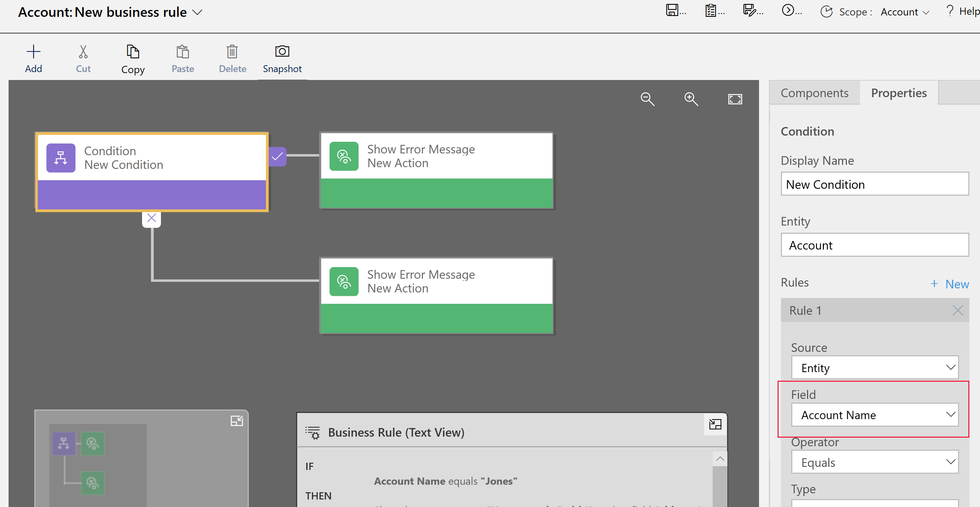Click the zoom in magnifier button
Viewport: 980px width, 507px height.
click(690, 99)
